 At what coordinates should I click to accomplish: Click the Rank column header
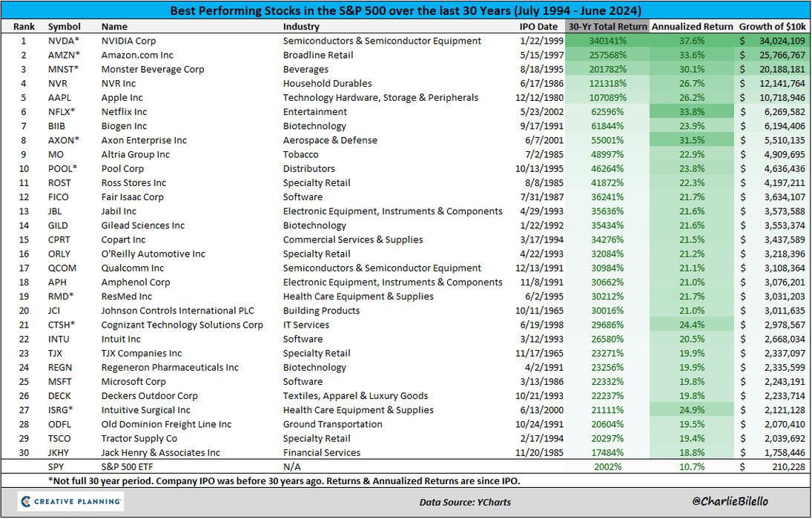point(24,27)
